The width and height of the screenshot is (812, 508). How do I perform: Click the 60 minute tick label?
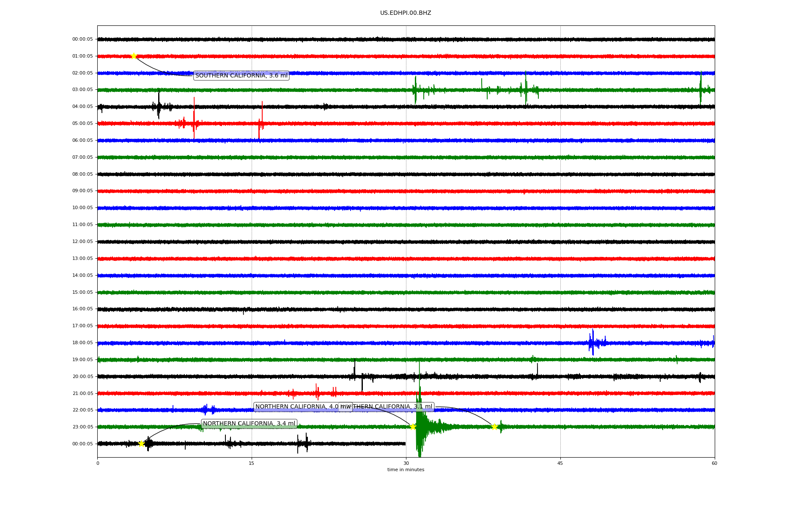coord(714,464)
